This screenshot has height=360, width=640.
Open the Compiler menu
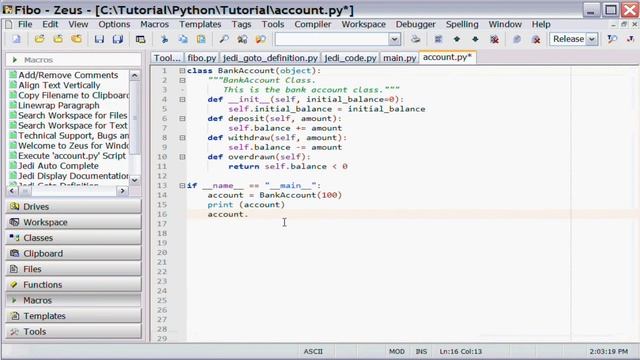pos(313,24)
